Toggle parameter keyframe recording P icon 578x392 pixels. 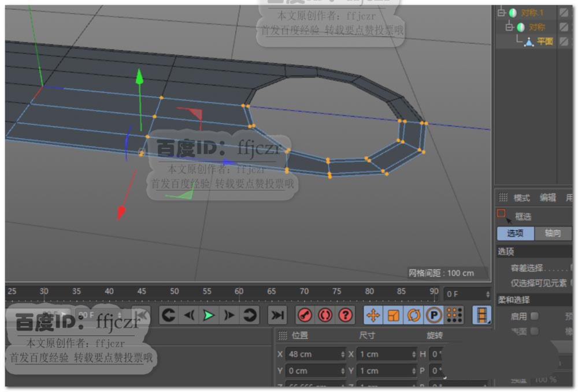[434, 315]
